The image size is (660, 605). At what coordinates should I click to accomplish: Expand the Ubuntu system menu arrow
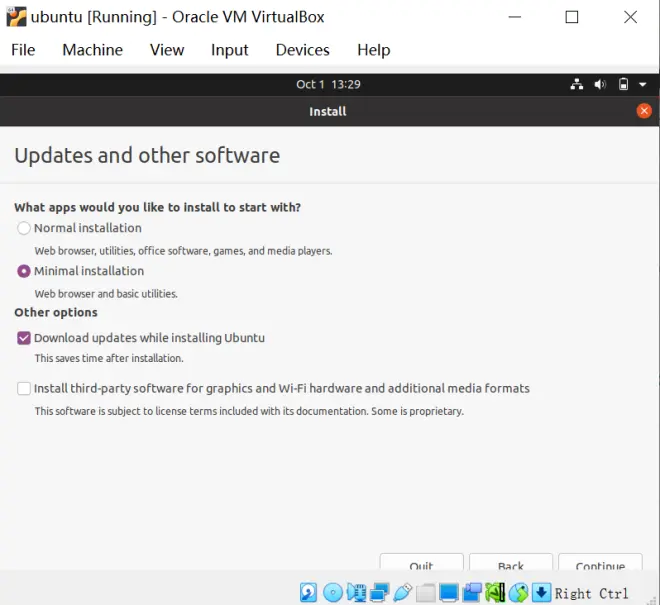(643, 85)
